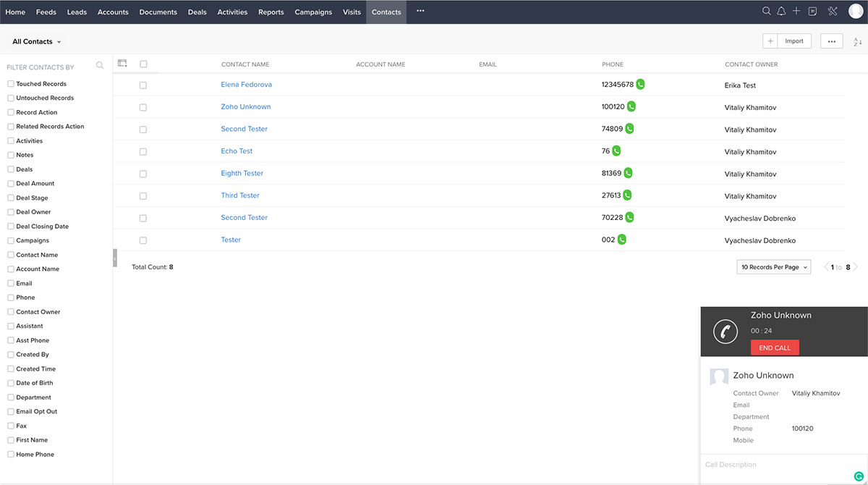Tick the checkbox for Echo Test row
This screenshot has height=485, width=868.
[143, 151]
